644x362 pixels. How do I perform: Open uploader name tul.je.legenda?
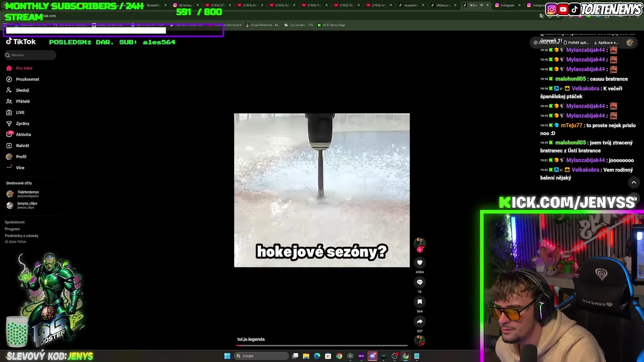(x=251, y=339)
